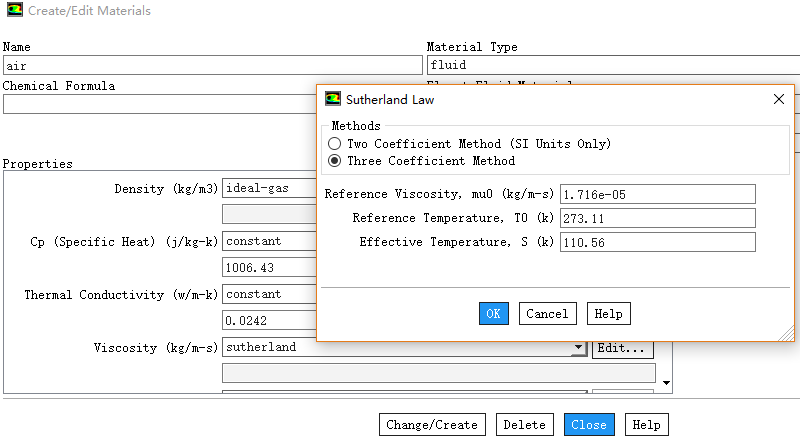The image size is (800, 444).
Task: Select the Three Coefficient Method radio button
Action: tap(334, 161)
